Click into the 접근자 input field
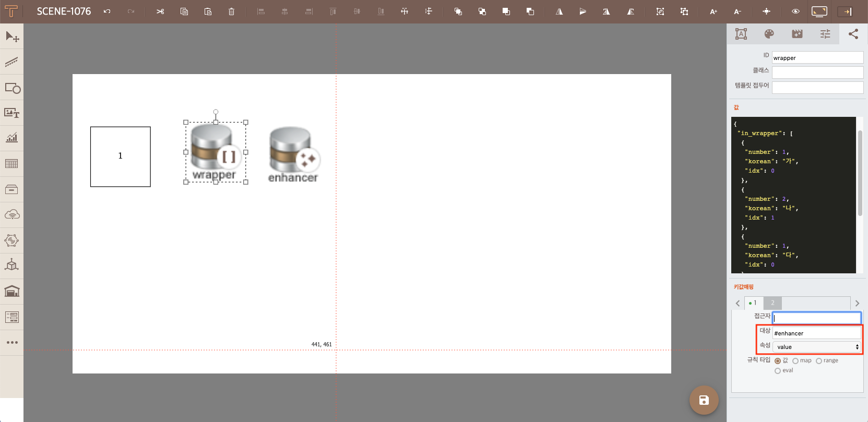The height and width of the screenshot is (422, 868). 816,318
